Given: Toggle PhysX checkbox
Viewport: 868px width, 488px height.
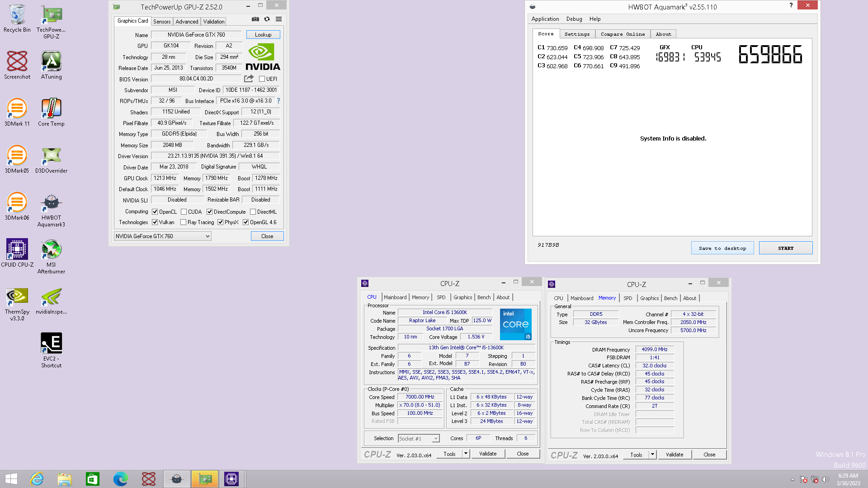Looking at the screenshot, I should [221, 222].
